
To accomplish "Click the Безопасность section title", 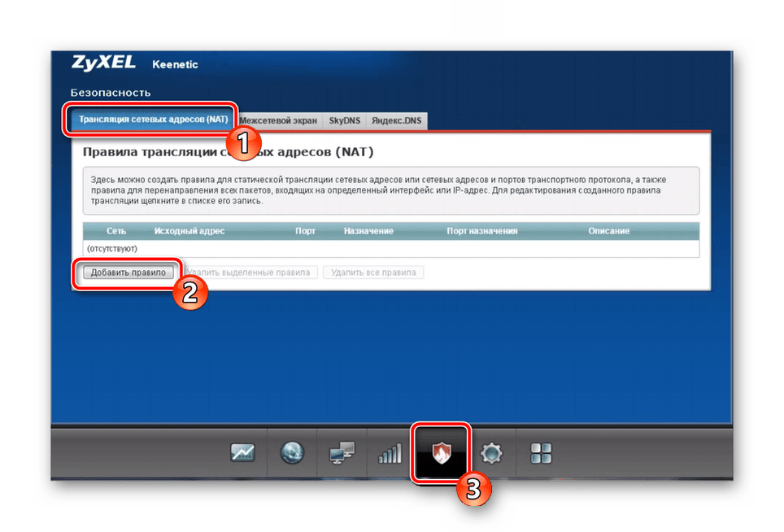I will tap(111, 93).
